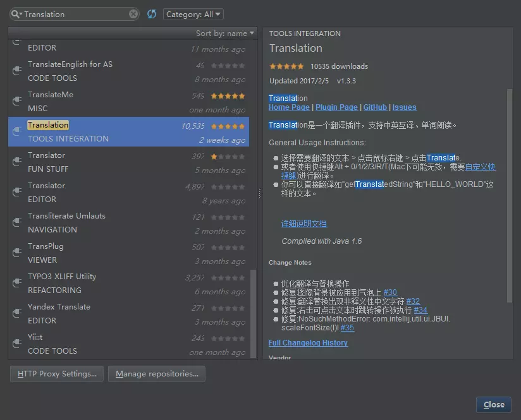
Task: Open issue #30 link
Action: 390,292
